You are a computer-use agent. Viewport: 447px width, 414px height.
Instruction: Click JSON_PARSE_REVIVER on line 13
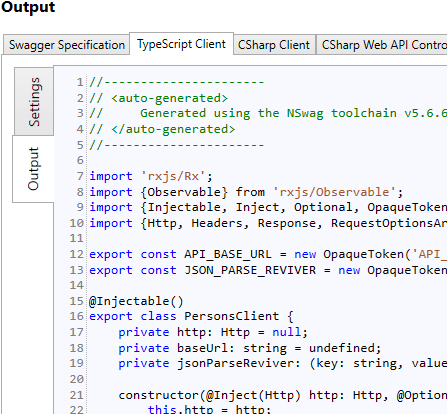[x=250, y=270]
